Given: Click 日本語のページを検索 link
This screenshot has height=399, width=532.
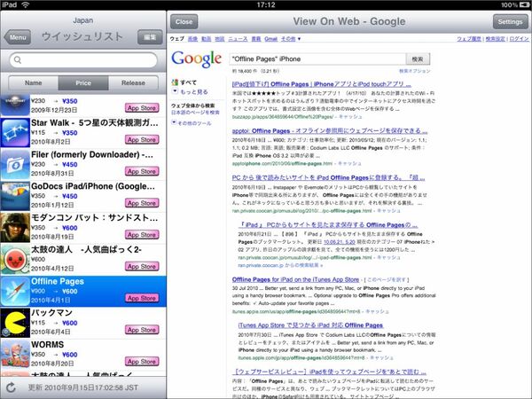Looking at the screenshot, I should coord(195,113).
